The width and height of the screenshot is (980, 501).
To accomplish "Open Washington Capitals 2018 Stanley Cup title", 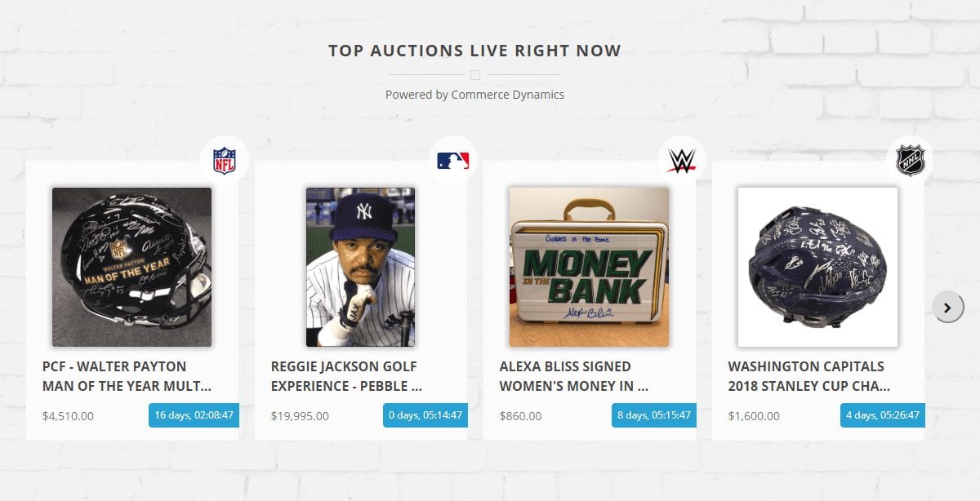I will coord(809,376).
